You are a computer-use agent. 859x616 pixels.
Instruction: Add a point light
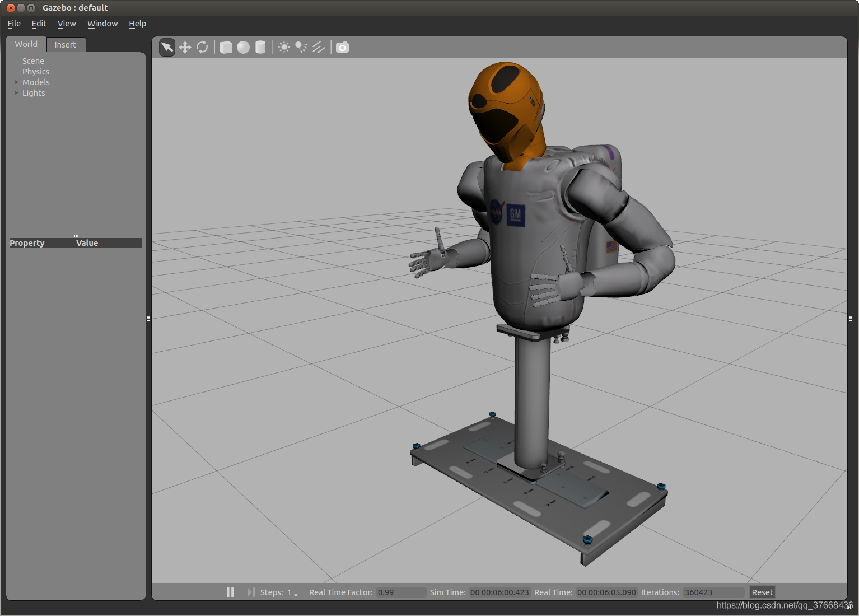pyautogui.click(x=284, y=48)
